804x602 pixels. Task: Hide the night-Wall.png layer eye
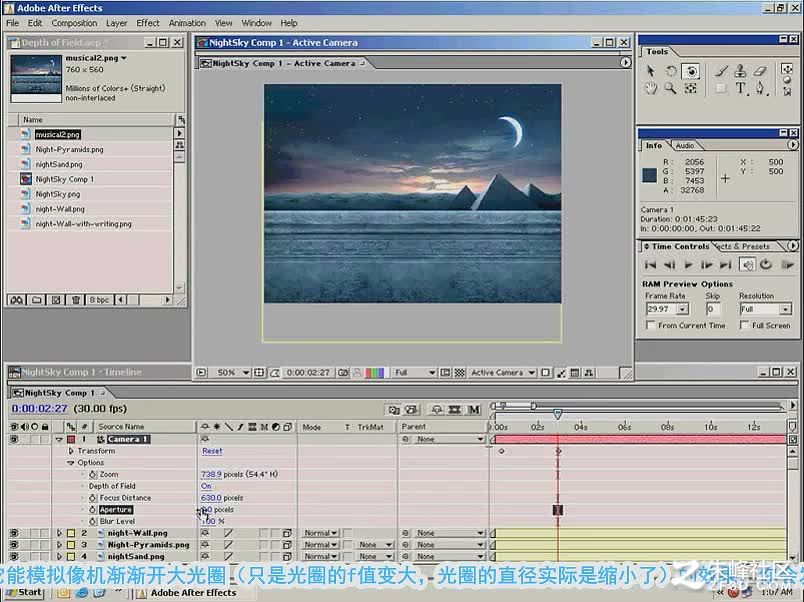(x=14, y=533)
